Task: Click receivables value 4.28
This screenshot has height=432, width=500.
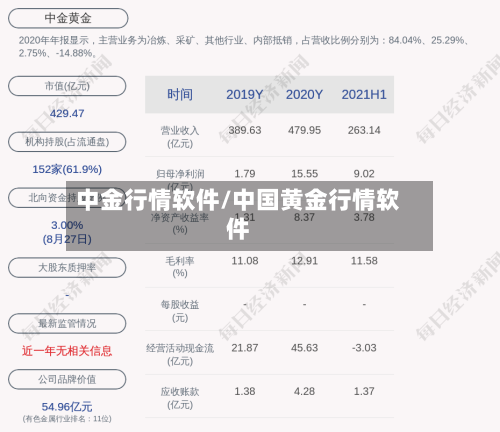Action: click(304, 391)
